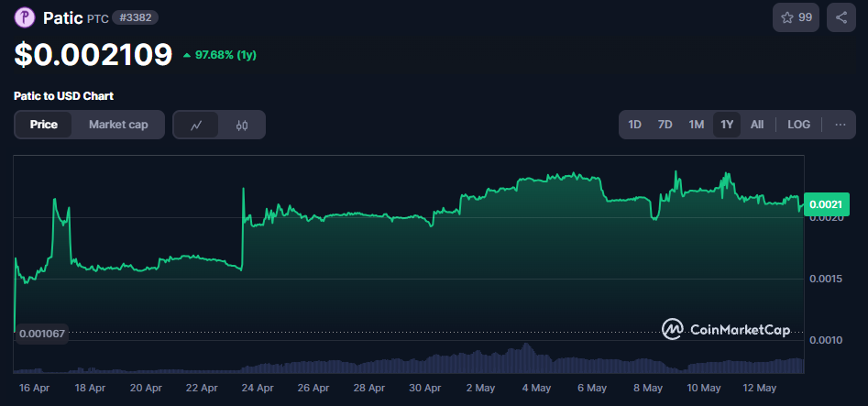The image size is (868, 406).
Task: Select the Price tab
Action: 44,125
